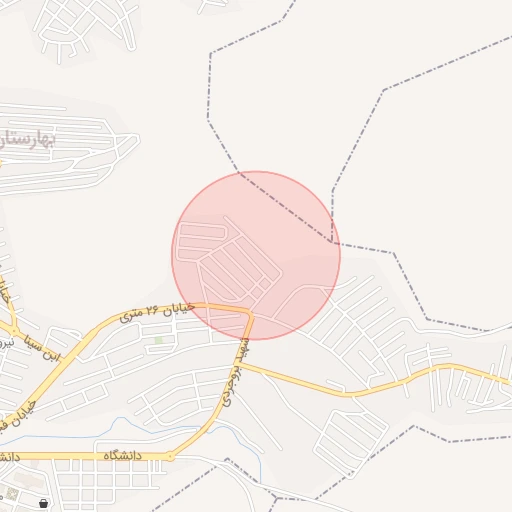
Task: Click the junction of شهید بروجردی and the eastern road
Action: tap(239, 364)
